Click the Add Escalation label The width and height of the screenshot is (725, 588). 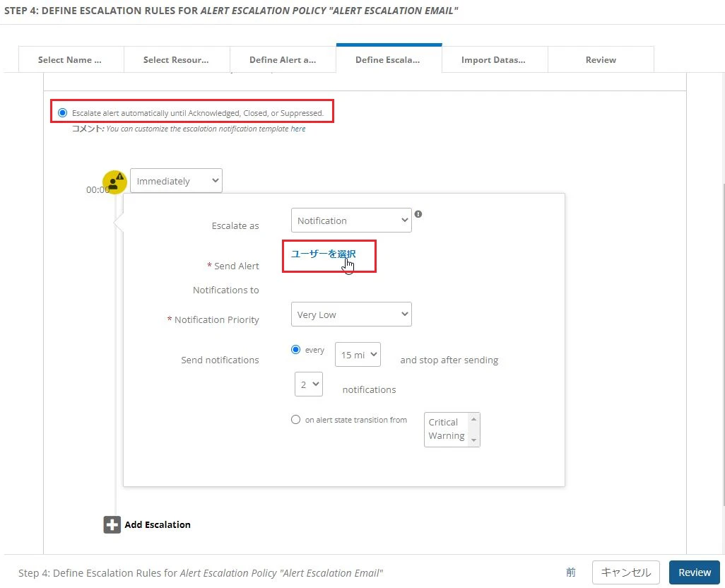pos(158,524)
